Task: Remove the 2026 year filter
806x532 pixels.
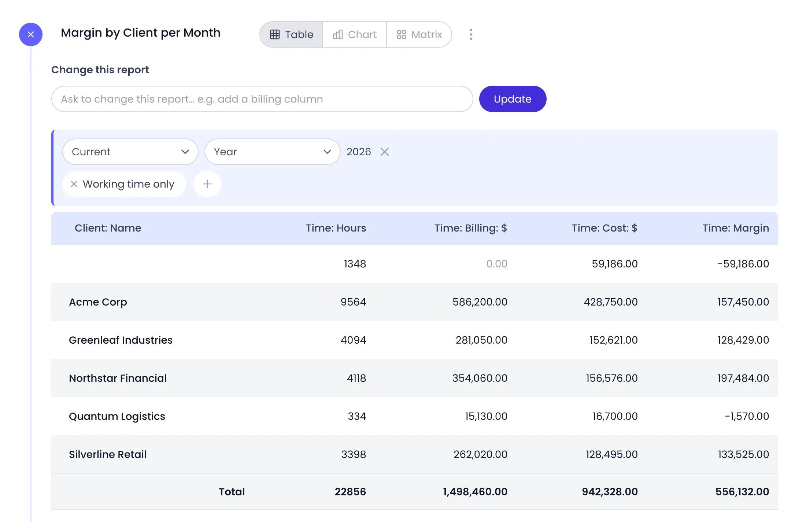Action: click(x=385, y=152)
